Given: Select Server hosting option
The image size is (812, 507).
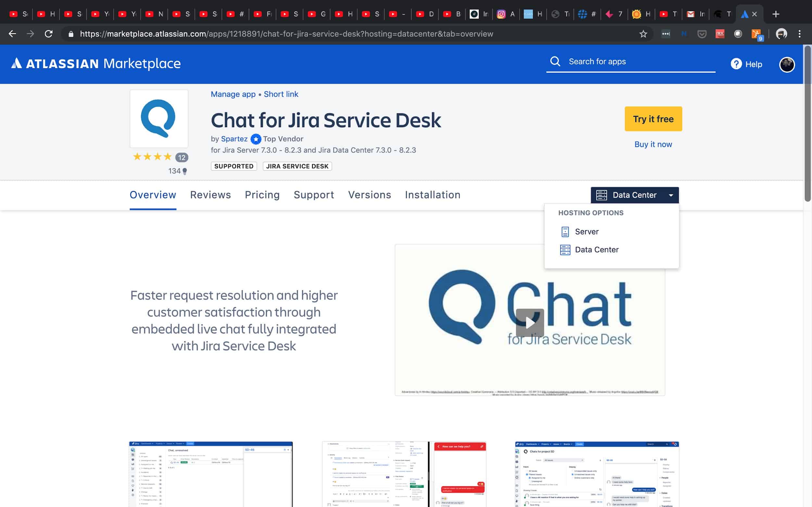Looking at the screenshot, I should 587,232.
